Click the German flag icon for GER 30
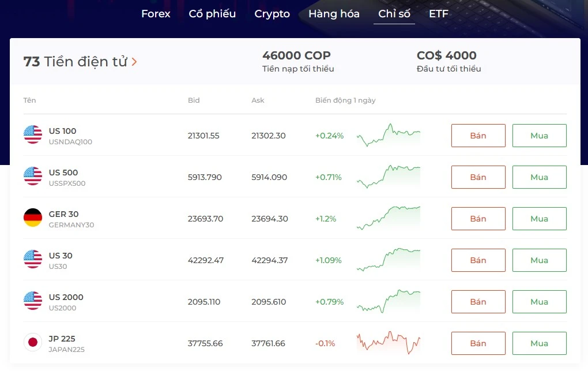Screen dimensions: 588x371 (x=33, y=218)
